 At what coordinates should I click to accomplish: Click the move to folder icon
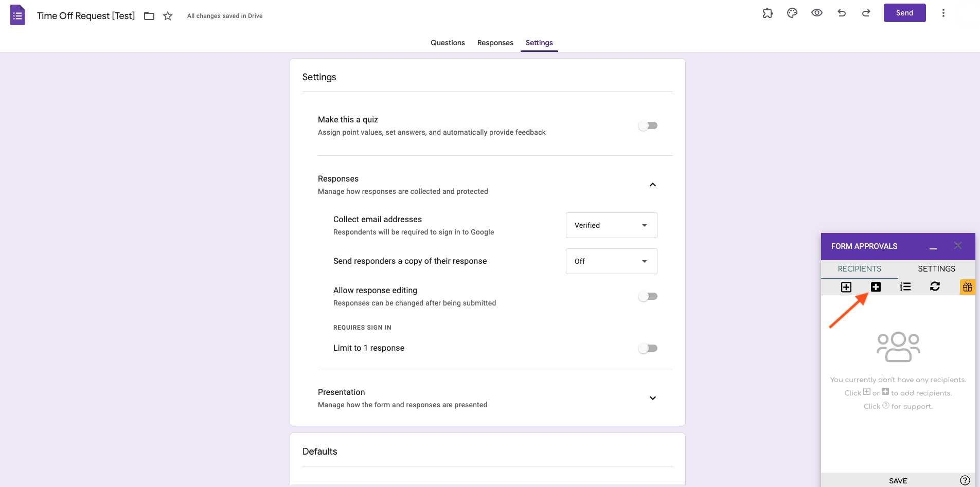pos(149,16)
